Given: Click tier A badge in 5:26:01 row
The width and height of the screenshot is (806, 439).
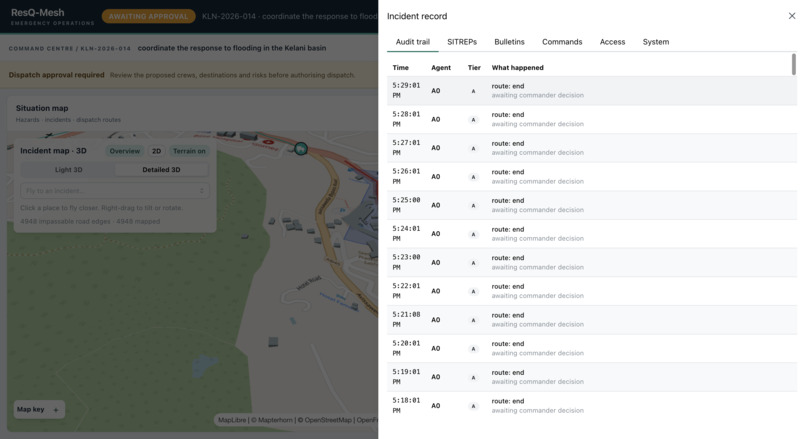Looking at the screenshot, I should coord(473,177).
